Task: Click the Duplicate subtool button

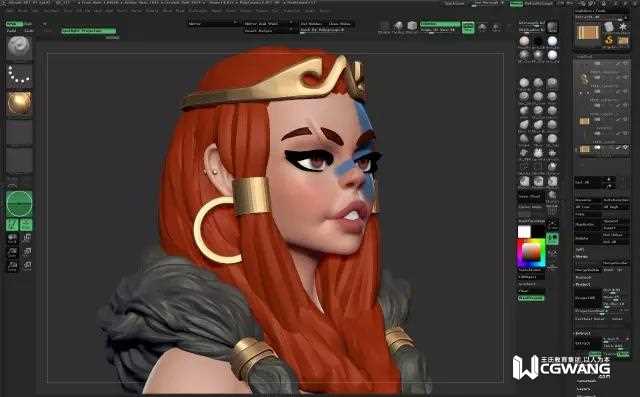Action: coord(588,224)
